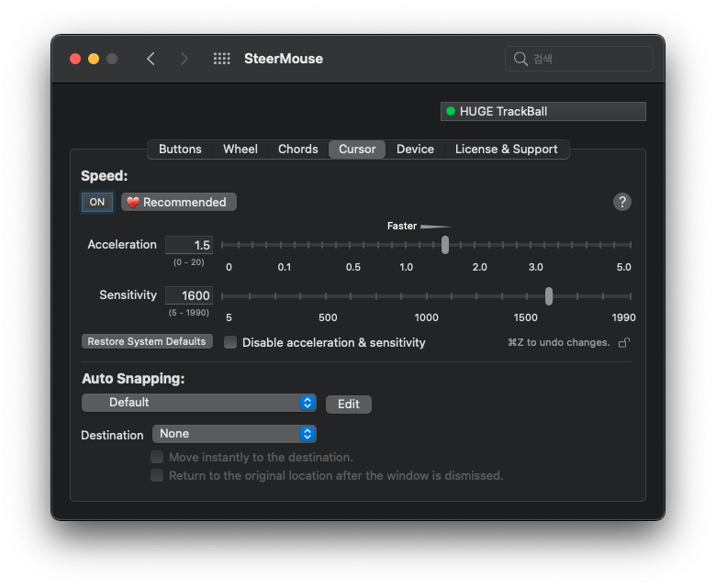Check Return to the original location option
The width and height of the screenshot is (716, 588).
pyautogui.click(x=157, y=475)
